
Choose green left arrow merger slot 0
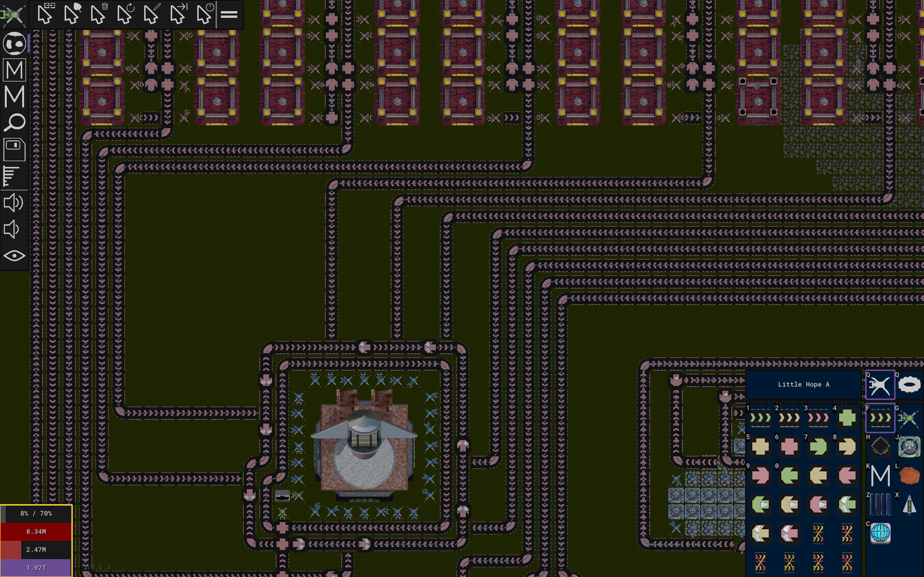pyautogui.click(x=789, y=475)
